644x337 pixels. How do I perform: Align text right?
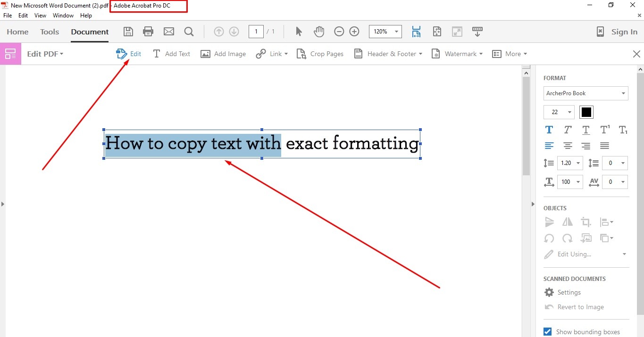tap(586, 146)
